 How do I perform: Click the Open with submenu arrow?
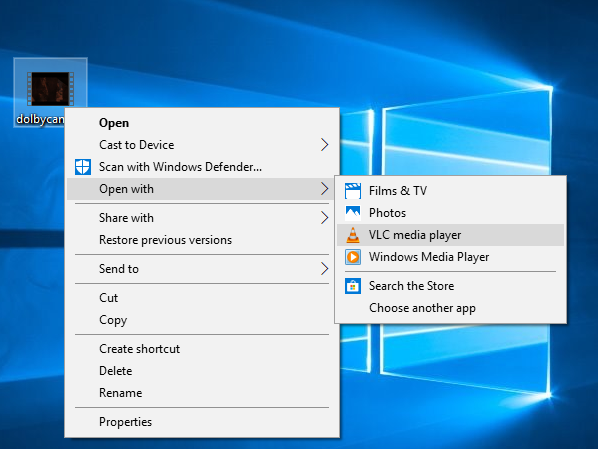pyautogui.click(x=324, y=189)
